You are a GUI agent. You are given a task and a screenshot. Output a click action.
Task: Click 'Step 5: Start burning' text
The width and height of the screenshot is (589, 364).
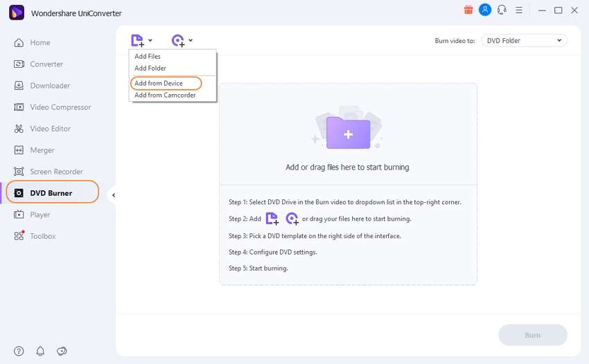pos(258,269)
